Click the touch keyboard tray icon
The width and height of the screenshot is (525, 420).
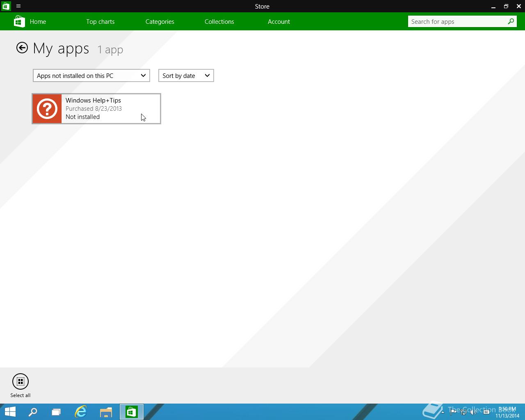click(x=486, y=412)
